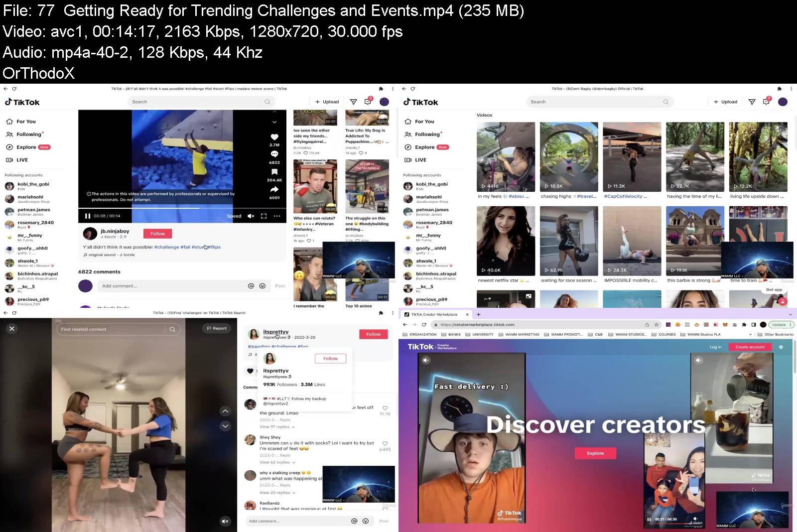Open the BANKS bookmarks folder
This screenshot has height=532, width=797.
(x=451, y=334)
